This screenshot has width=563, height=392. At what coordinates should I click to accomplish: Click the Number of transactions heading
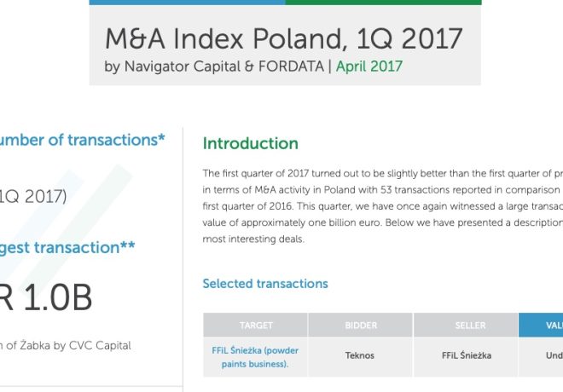coord(82,140)
